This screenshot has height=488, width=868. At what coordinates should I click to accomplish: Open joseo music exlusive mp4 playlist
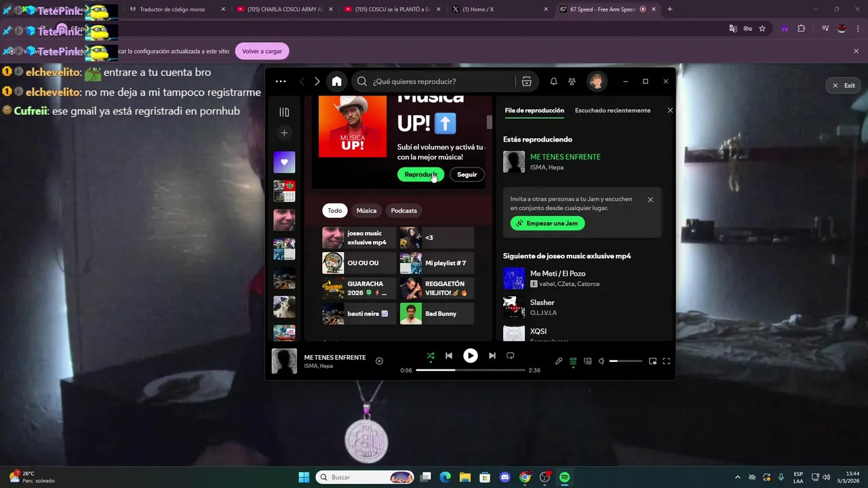click(x=359, y=238)
